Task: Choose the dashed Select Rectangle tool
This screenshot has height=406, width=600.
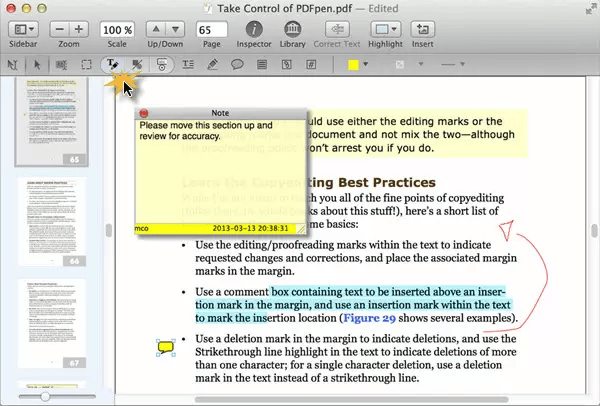Action: (86, 65)
